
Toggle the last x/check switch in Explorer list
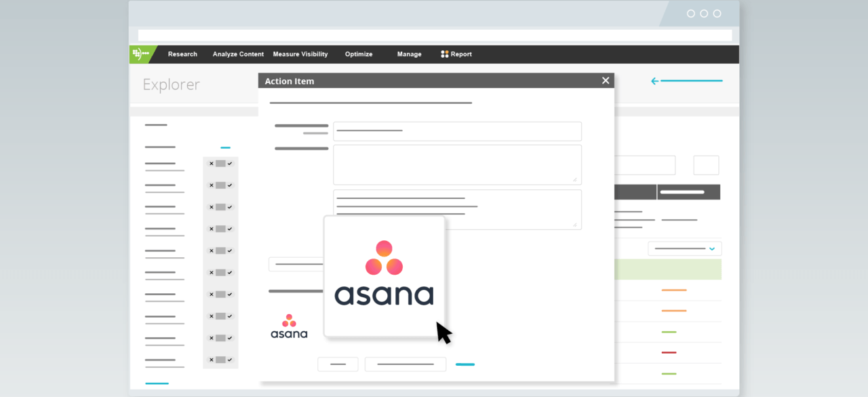[220, 360]
